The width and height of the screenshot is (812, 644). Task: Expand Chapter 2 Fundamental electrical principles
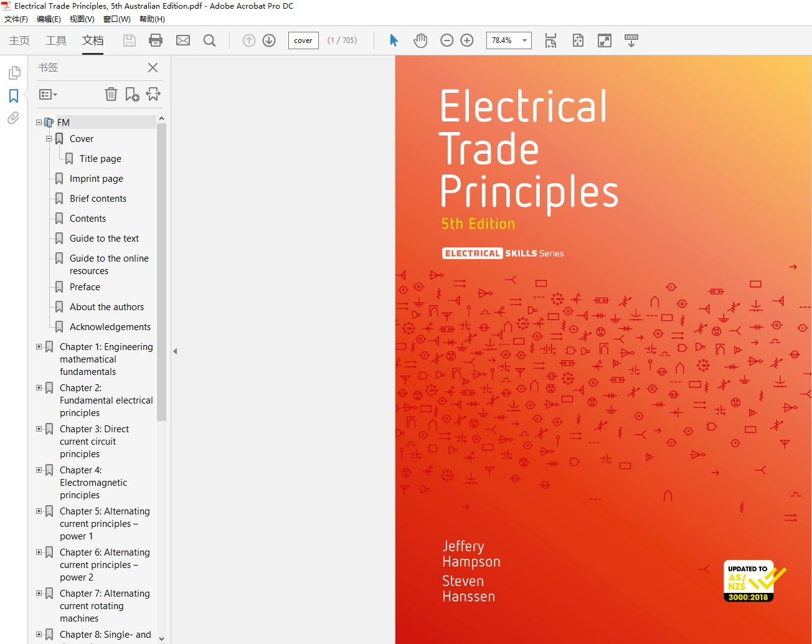[x=39, y=388]
